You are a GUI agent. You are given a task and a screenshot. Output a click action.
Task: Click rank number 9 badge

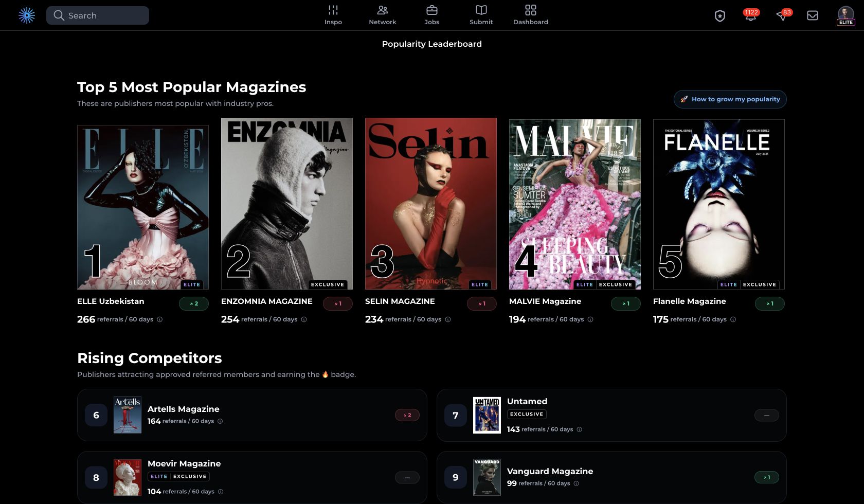coord(456,477)
